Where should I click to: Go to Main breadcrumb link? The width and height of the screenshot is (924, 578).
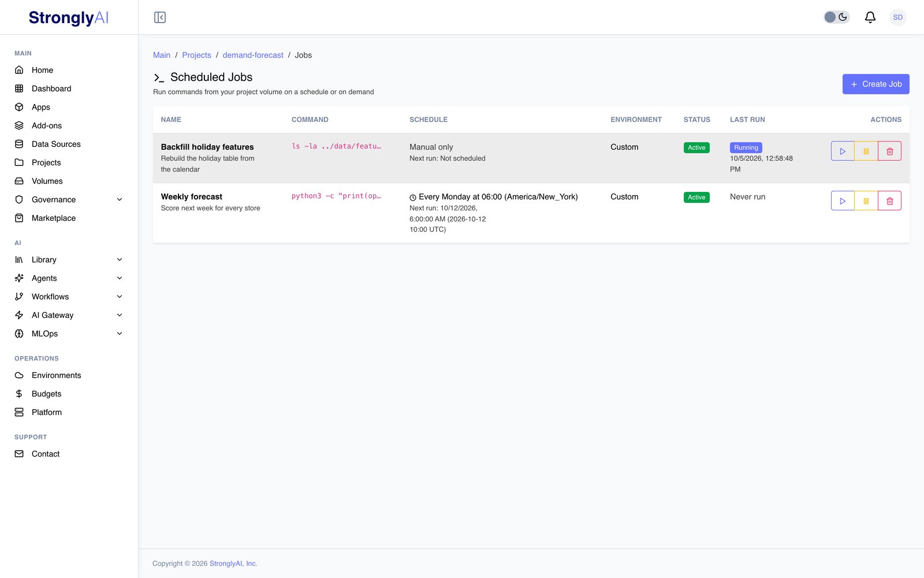point(162,55)
